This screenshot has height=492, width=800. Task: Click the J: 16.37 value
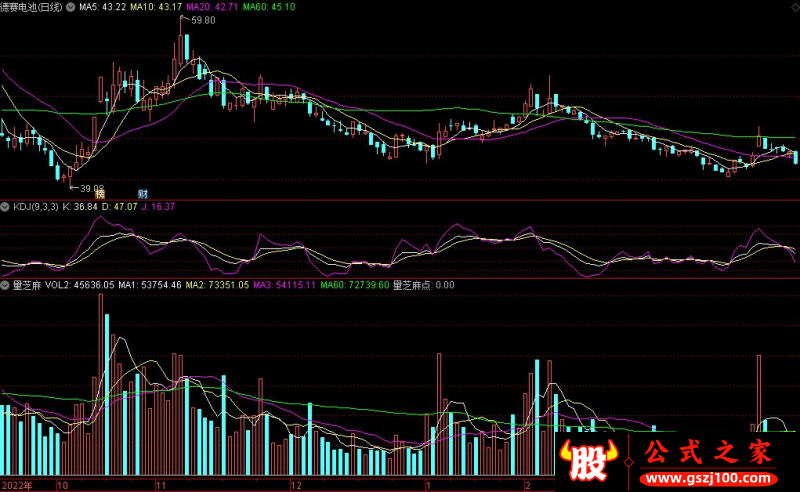158,207
